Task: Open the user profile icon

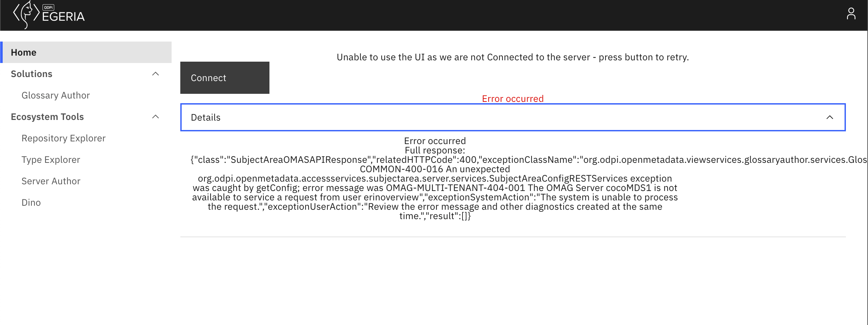Action: [x=851, y=13]
